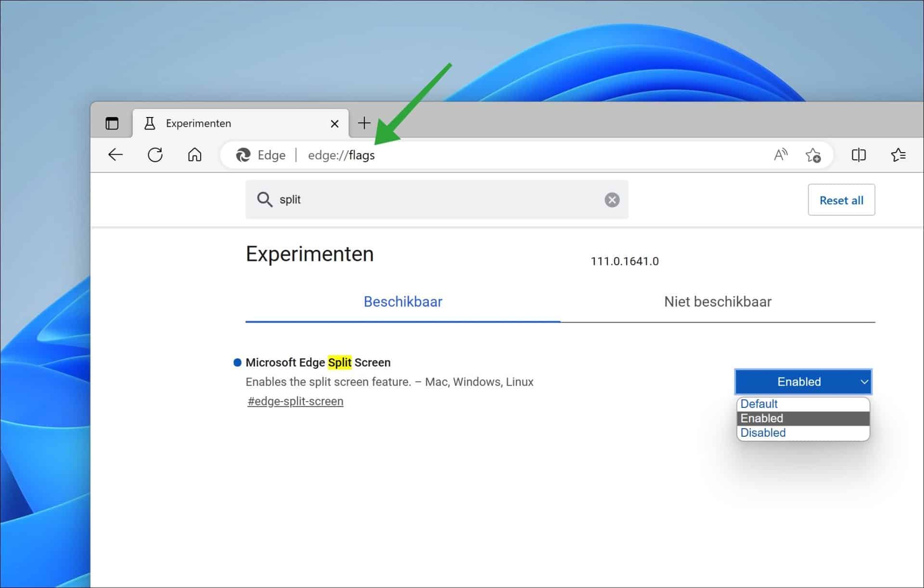Click the Edge site info logo in address bar
The width and height of the screenshot is (924, 588).
[x=244, y=155]
